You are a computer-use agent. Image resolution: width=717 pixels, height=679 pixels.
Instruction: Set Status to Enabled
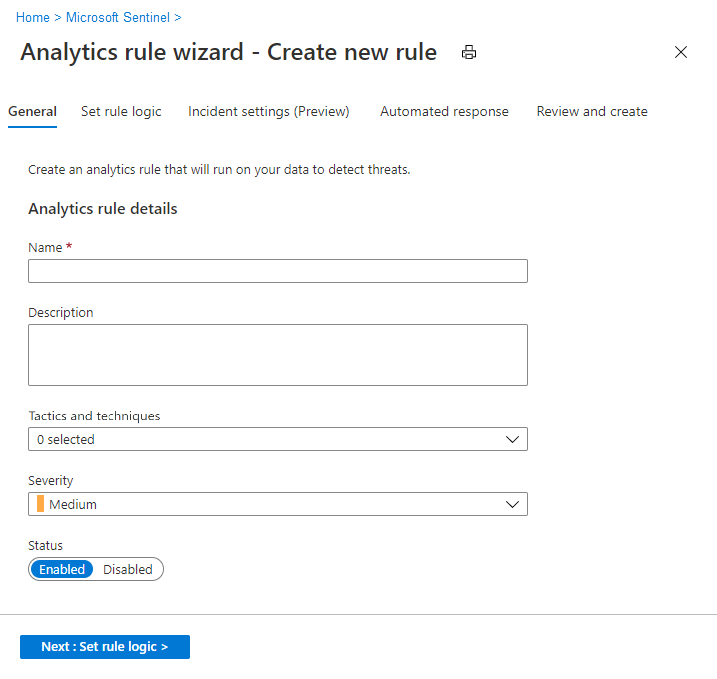(62, 569)
